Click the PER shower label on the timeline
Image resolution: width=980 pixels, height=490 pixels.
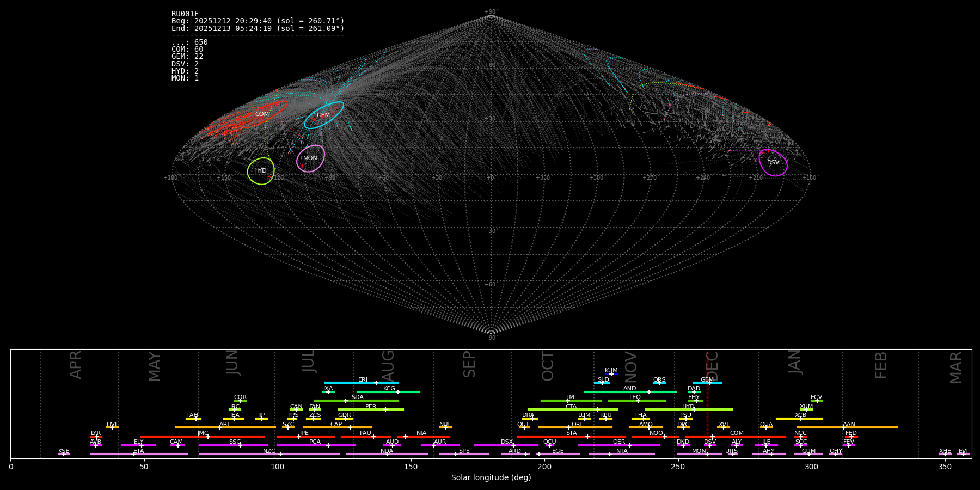pos(371,407)
